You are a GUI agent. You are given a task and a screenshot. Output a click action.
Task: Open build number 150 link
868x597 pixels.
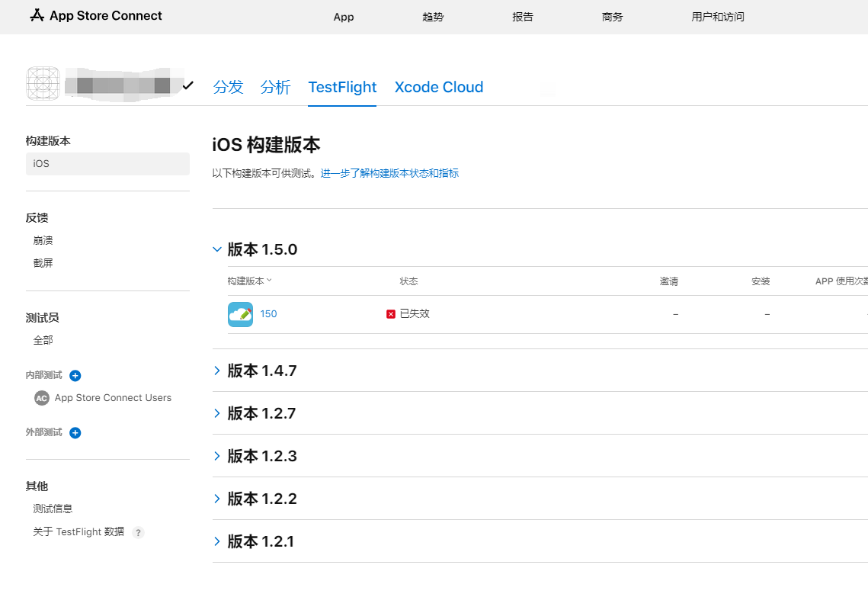point(268,314)
